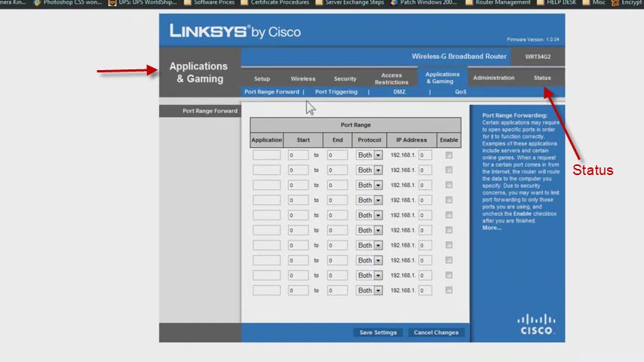Click the Start port field in first row
Viewport: 644px width, 362px height.
pyautogui.click(x=298, y=155)
